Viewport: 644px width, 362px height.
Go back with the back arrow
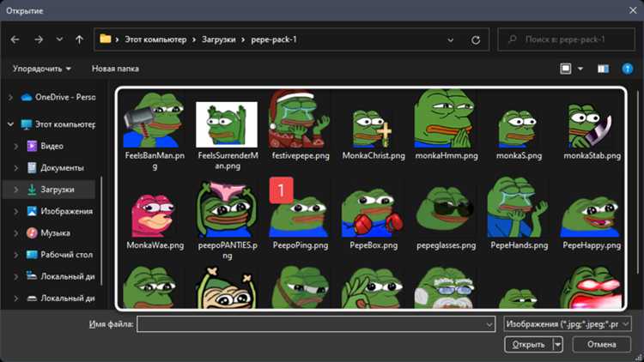pos(15,39)
